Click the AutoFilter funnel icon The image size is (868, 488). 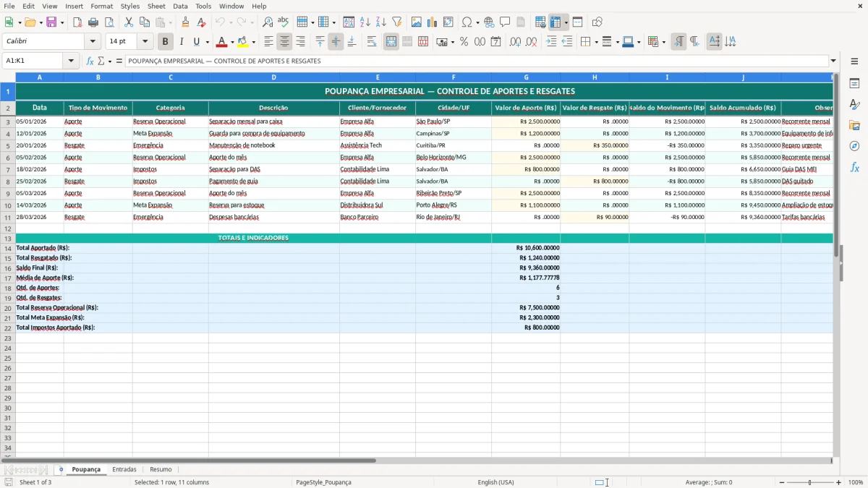(396, 22)
